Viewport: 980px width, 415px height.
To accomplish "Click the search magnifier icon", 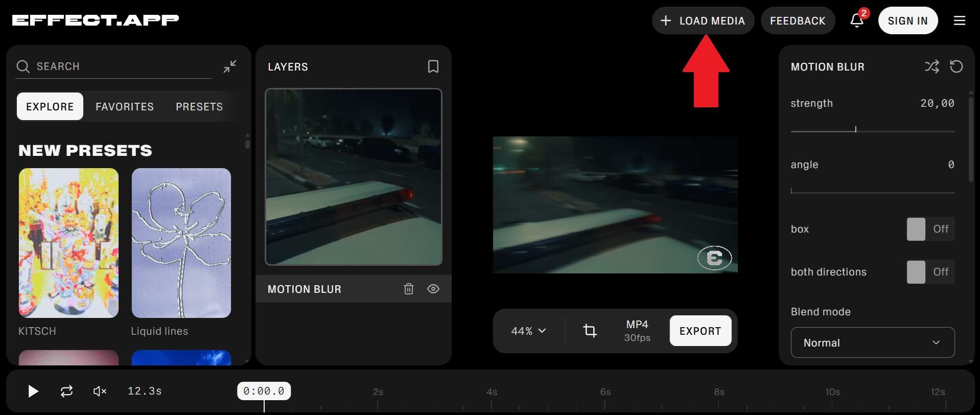I will pyautogui.click(x=23, y=66).
